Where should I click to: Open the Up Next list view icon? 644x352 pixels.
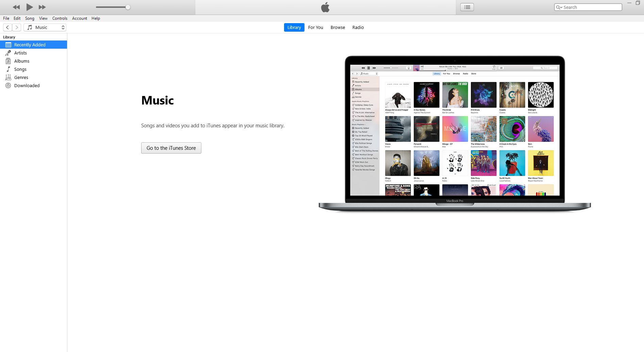[467, 7]
